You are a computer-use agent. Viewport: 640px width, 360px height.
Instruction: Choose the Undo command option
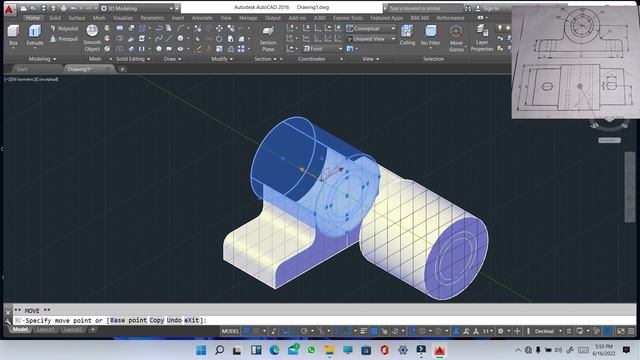pos(174,320)
